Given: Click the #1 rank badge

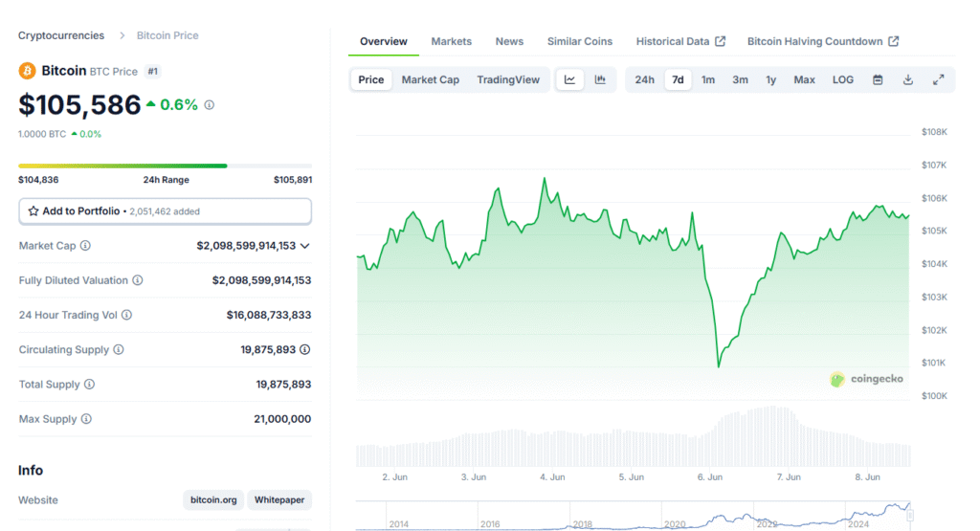Looking at the screenshot, I should pos(153,71).
